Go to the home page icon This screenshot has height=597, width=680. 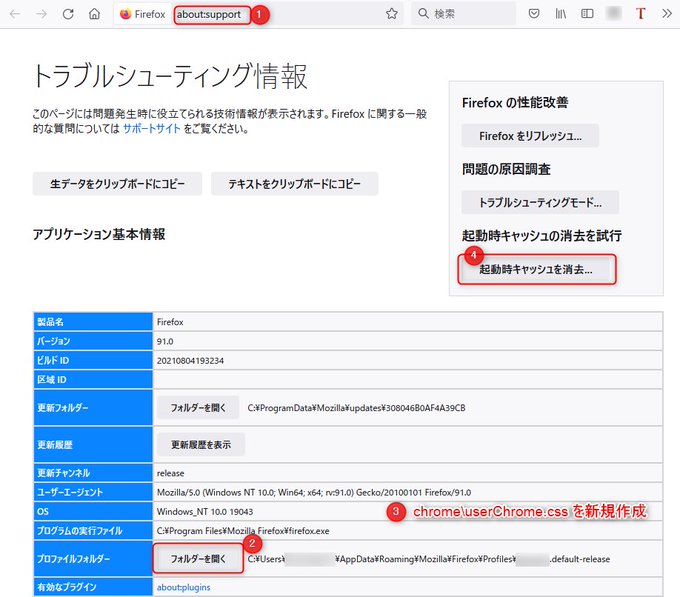(x=94, y=14)
